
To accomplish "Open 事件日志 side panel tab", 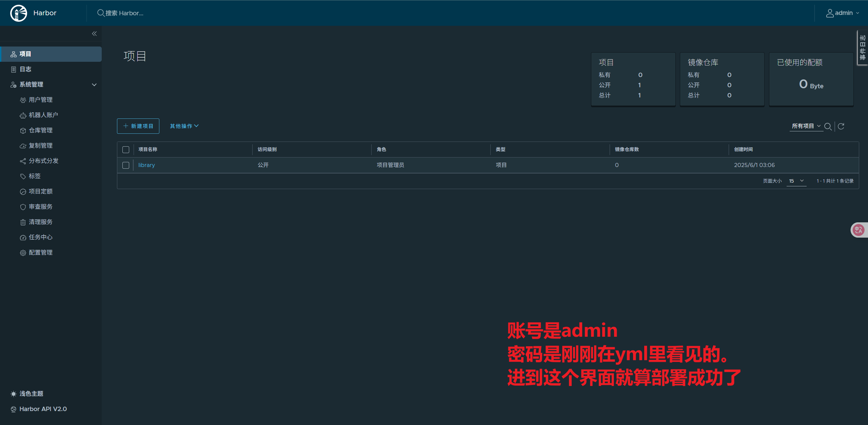I will (x=863, y=48).
